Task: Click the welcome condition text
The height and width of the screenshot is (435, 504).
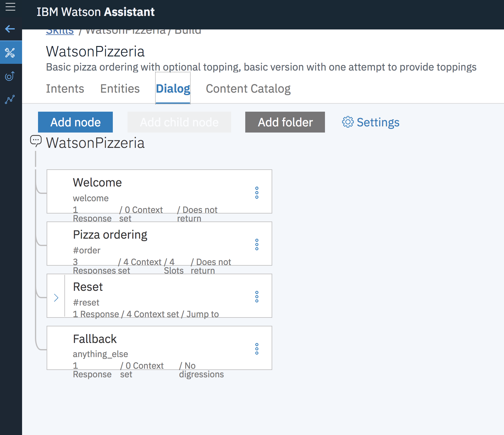Action: [91, 198]
